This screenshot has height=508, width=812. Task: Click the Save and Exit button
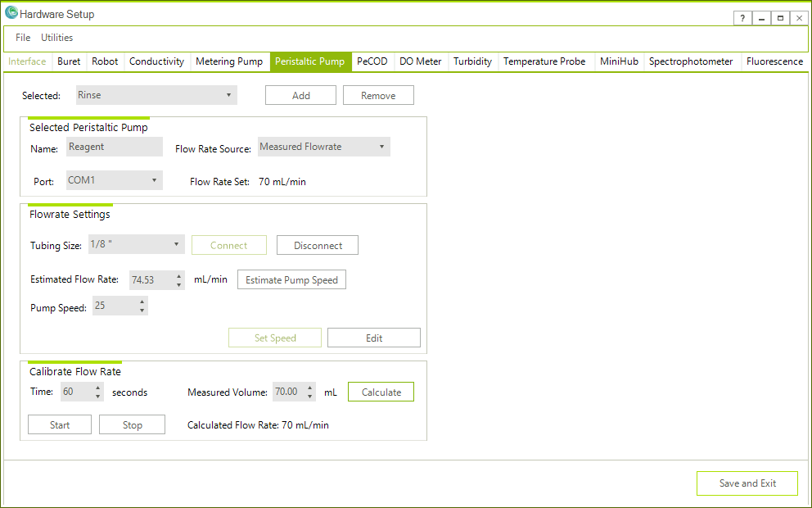[x=747, y=483]
